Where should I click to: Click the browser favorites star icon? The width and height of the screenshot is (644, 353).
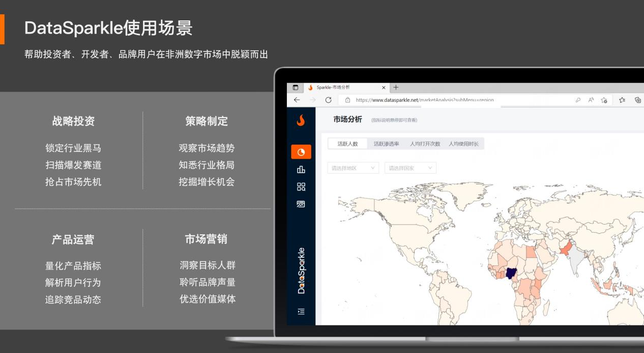(604, 101)
